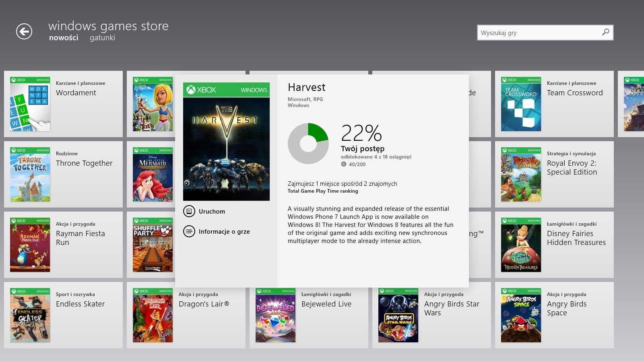Open the Bejeweled Live thumbnail
644x362 pixels.
coord(276,315)
